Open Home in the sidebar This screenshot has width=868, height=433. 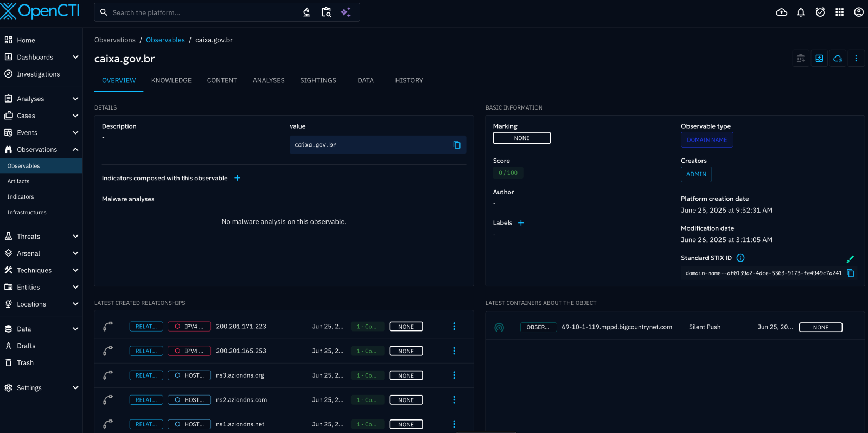tap(41, 40)
